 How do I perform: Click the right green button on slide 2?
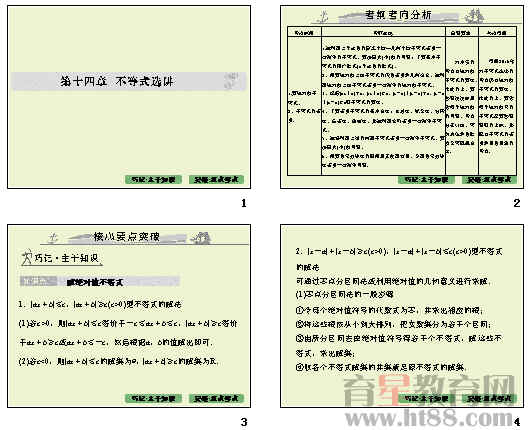pos(489,180)
